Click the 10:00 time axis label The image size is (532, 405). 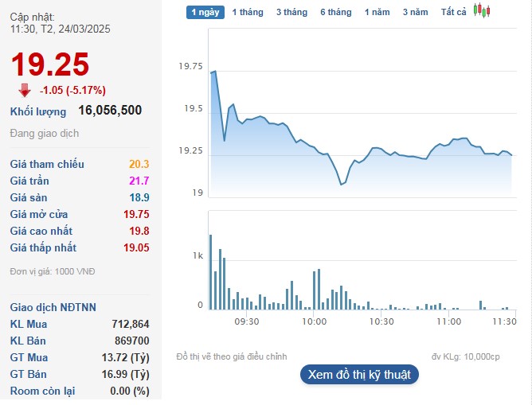(315, 321)
